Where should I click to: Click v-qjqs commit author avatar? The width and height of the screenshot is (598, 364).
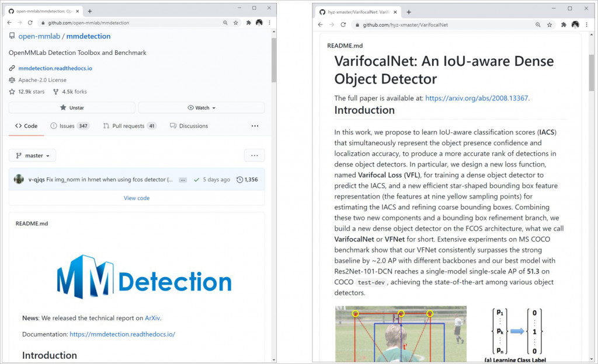[x=19, y=179]
